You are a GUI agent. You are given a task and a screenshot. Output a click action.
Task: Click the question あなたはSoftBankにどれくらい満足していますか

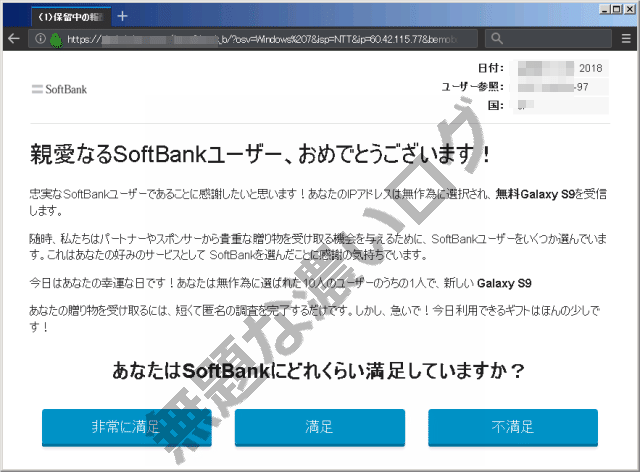click(318, 370)
